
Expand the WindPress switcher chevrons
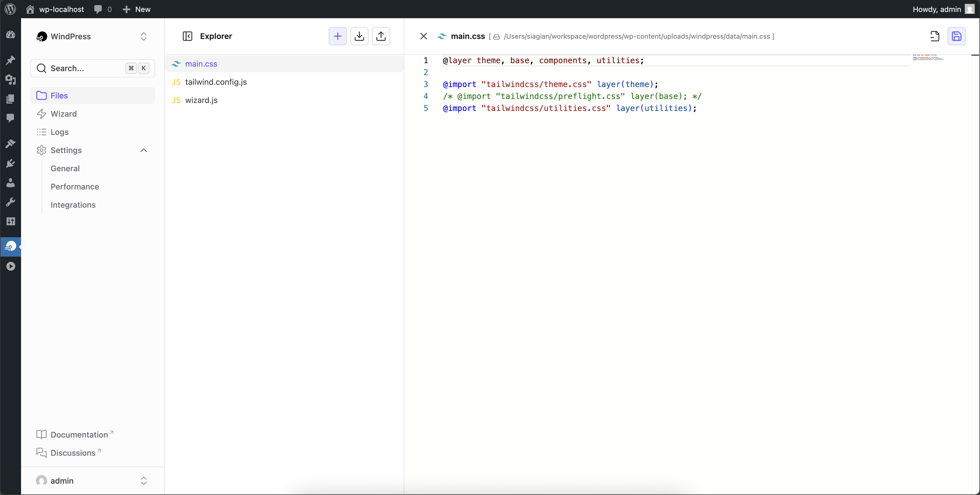[x=143, y=36]
